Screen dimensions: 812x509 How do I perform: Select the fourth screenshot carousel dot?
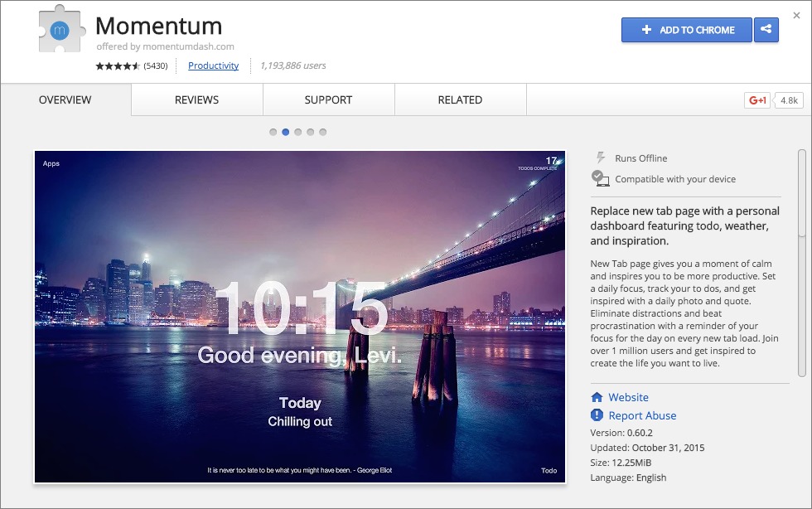[310, 132]
